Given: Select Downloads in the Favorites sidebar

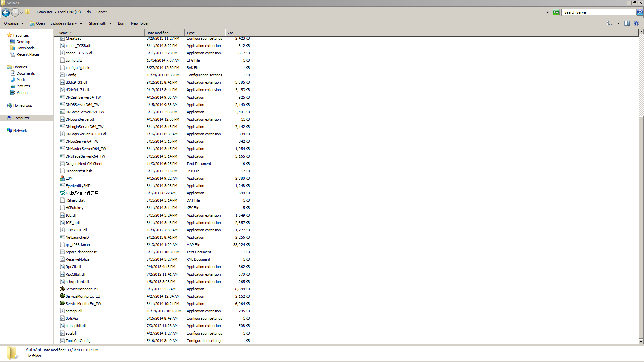Looking at the screenshot, I should pos(25,48).
